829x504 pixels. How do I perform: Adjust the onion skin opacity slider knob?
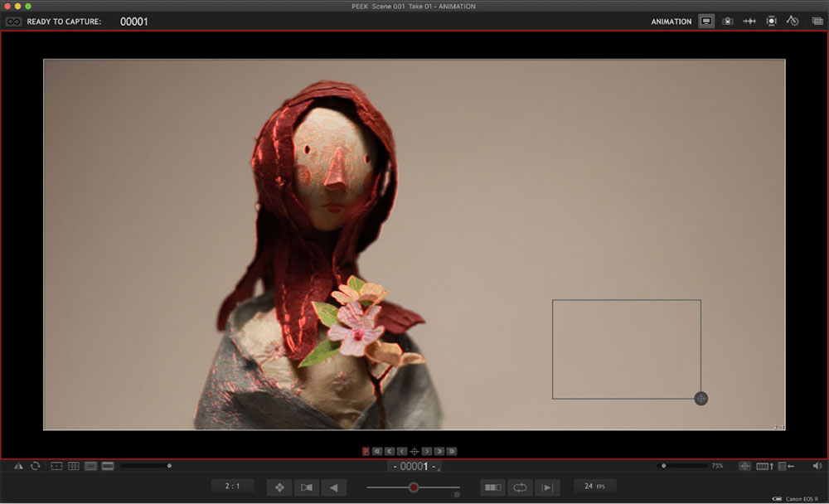point(414,487)
